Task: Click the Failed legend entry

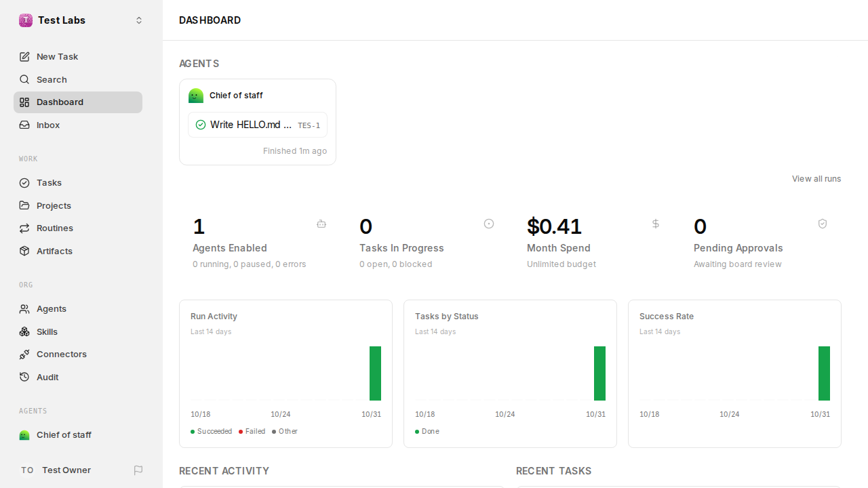Action: tap(252, 432)
